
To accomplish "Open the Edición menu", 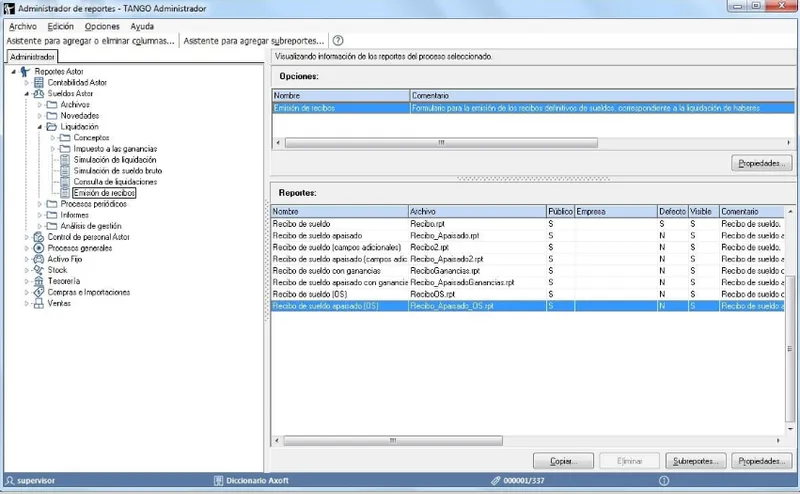I will coord(61,27).
